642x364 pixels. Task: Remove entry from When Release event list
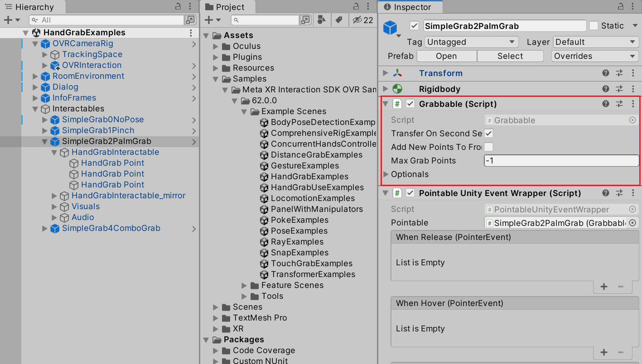point(621,287)
